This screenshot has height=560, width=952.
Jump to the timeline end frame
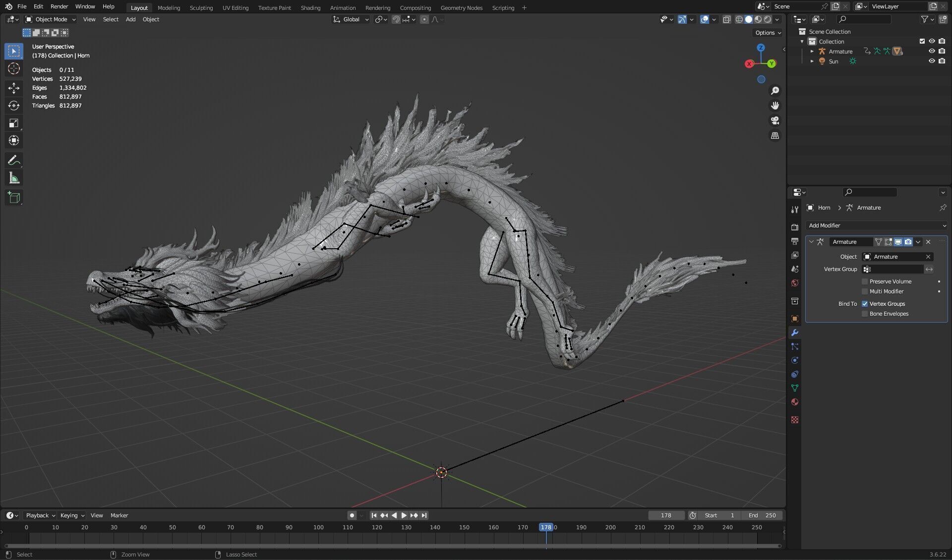pos(424,515)
